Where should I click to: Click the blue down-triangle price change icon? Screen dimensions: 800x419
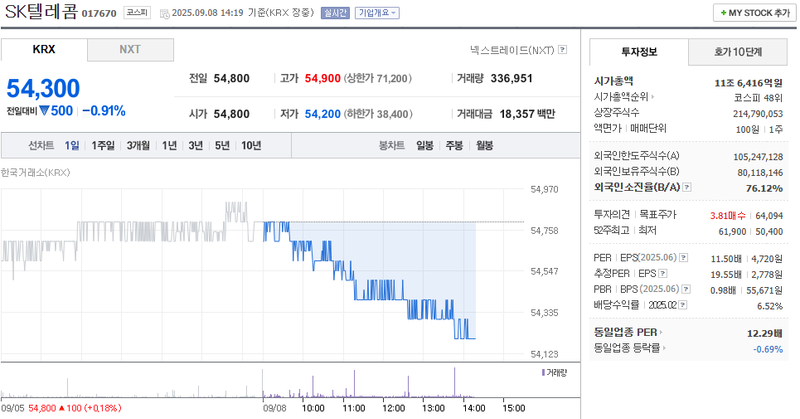(x=44, y=111)
